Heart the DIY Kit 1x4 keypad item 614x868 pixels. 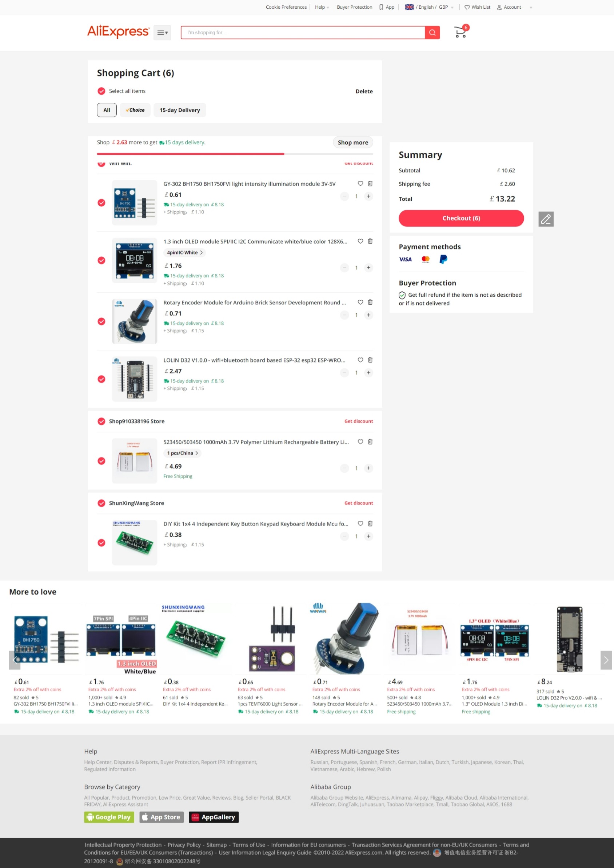click(360, 524)
